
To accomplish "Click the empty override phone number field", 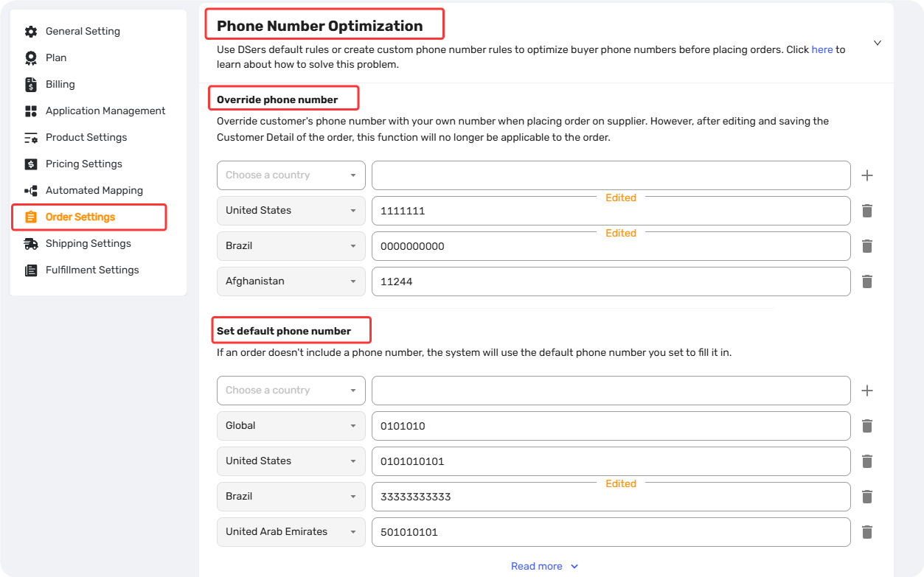I will click(x=611, y=175).
